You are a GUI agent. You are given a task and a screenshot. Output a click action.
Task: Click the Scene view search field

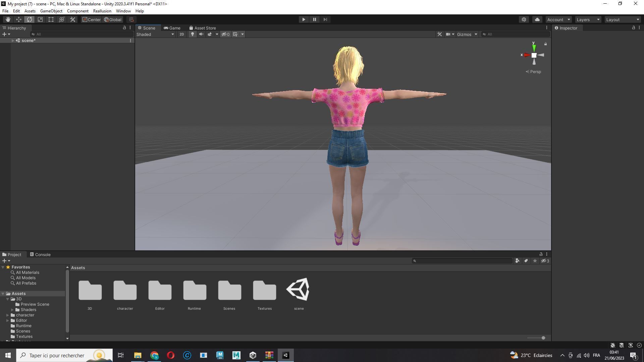(516, 34)
